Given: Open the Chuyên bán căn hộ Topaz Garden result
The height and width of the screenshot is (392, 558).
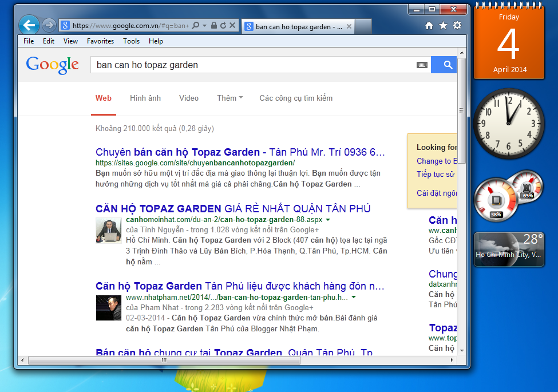Looking at the screenshot, I should pyautogui.click(x=240, y=152).
